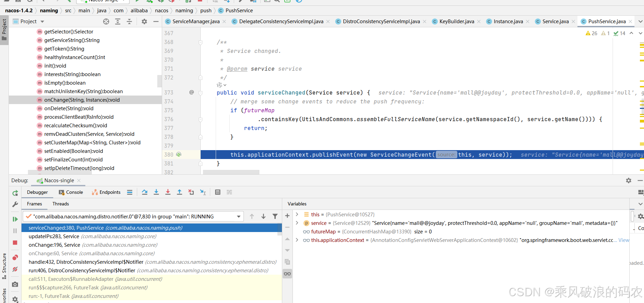Toggle breakpoint at line 380 gutter
The image size is (644, 303).
tap(178, 155)
